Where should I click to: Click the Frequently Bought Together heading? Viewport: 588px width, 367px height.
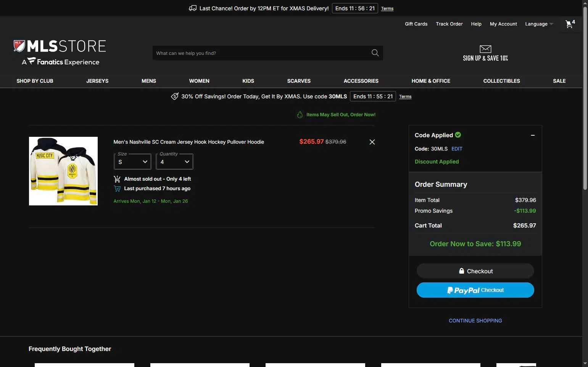coord(70,349)
